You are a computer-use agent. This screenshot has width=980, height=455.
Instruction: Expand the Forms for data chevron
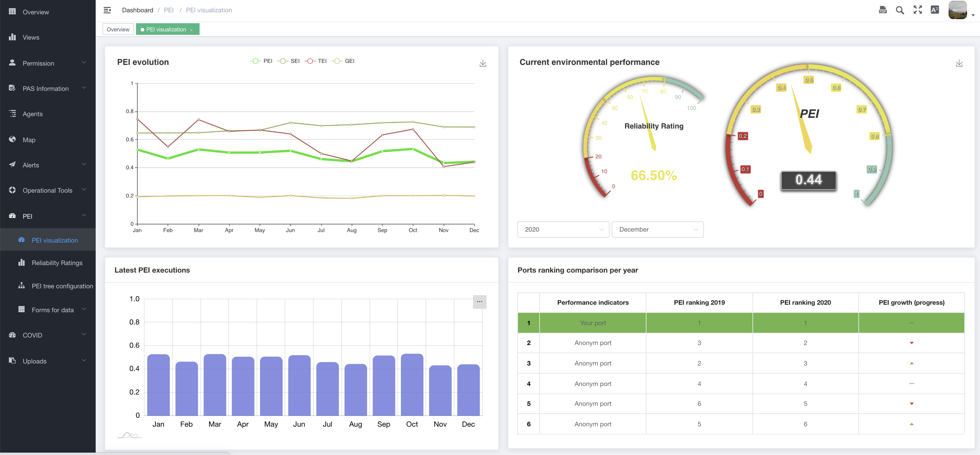click(84, 309)
